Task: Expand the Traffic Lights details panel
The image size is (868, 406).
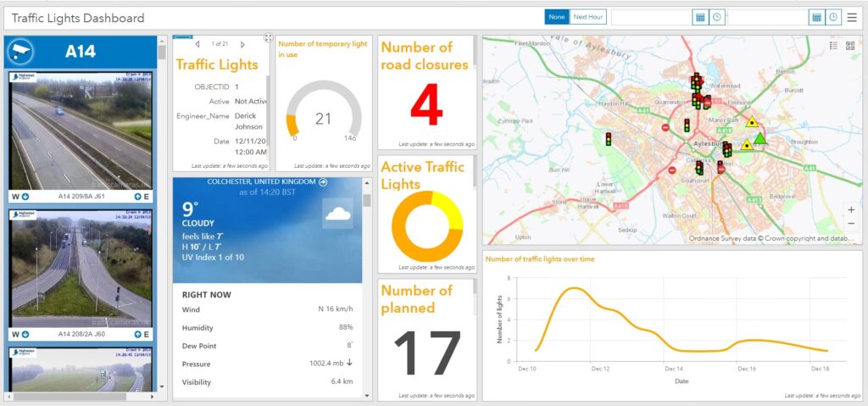Action: pyautogui.click(x=268, y=38)
